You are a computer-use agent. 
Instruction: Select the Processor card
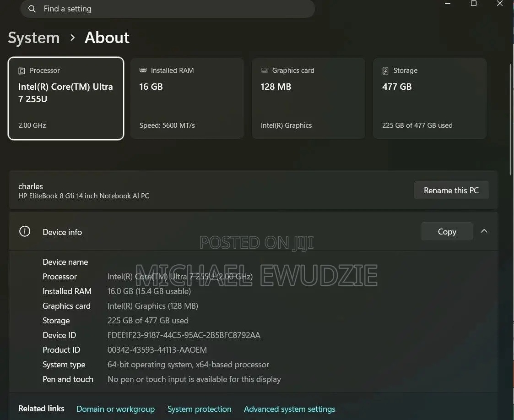(66, 98)
